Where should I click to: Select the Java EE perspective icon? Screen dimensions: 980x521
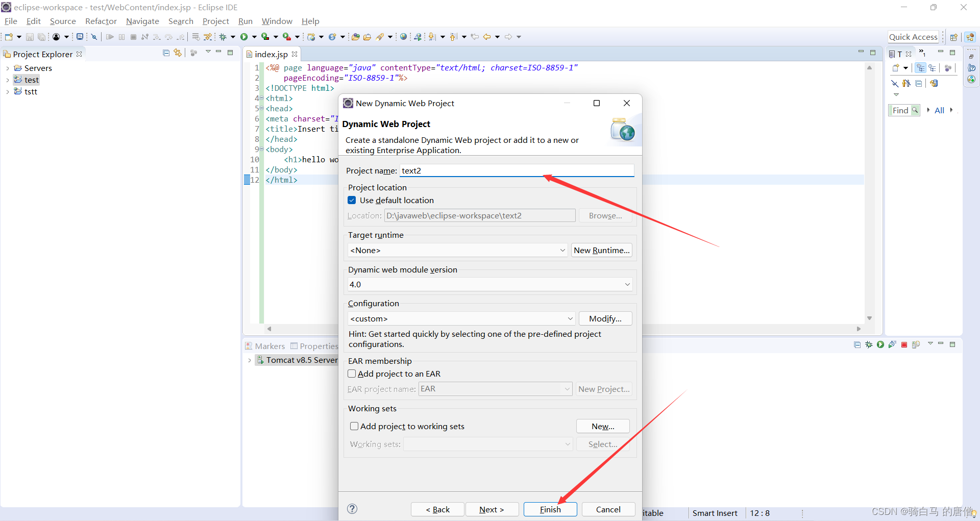pyautogui.click(x=970, y=37)
